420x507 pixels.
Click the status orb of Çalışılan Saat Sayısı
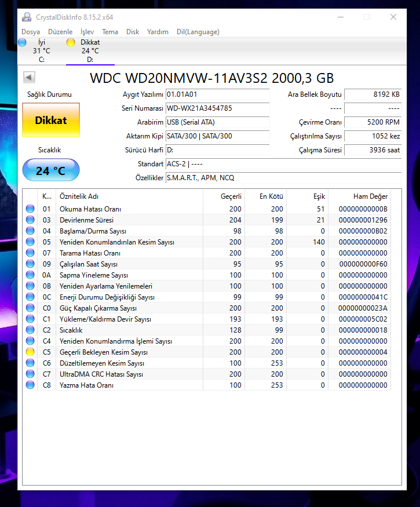30,264
